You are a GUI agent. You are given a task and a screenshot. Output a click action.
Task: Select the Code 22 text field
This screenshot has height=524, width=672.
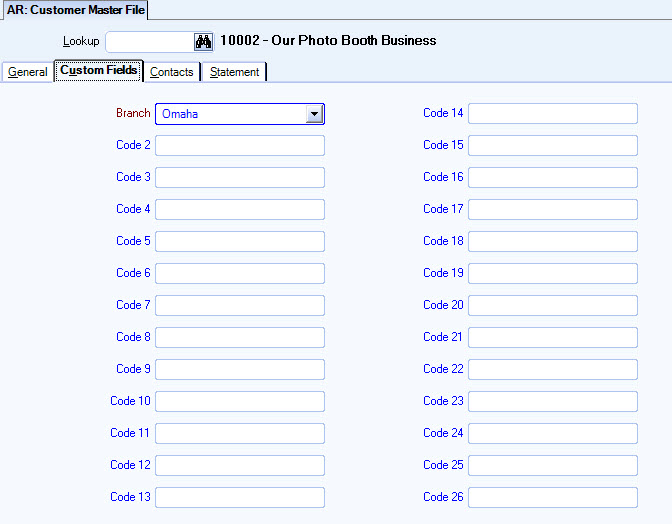pyautogui.click(x=552, y=370)
